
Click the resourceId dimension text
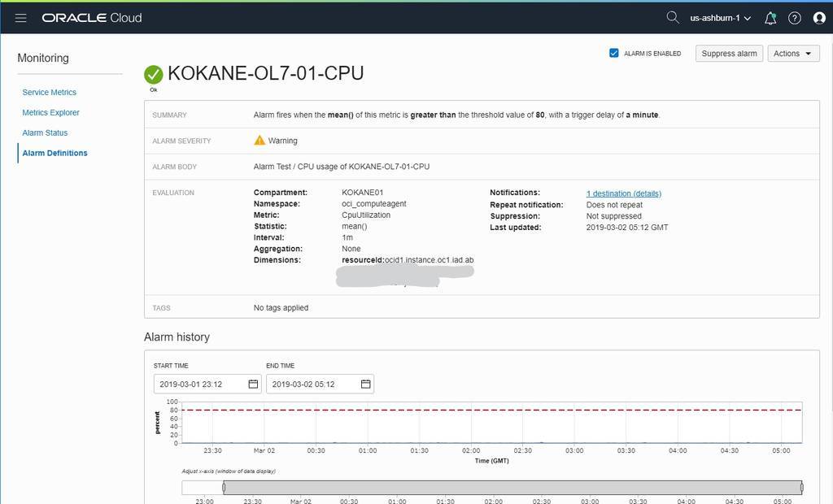point(408,259)
